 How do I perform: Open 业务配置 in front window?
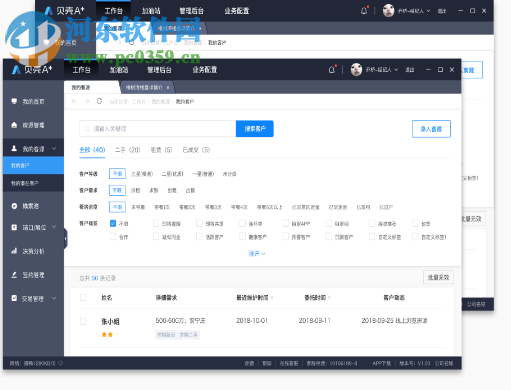click(x=205, y=70)
